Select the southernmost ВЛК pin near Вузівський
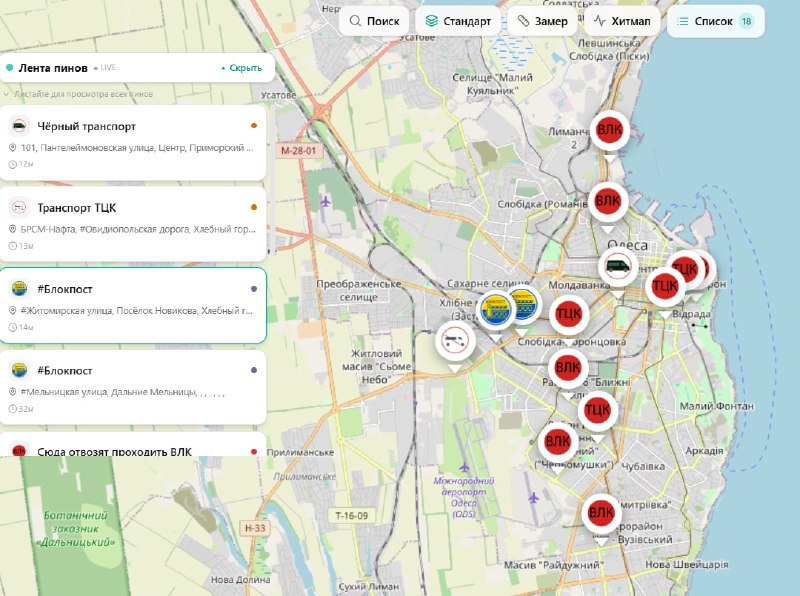Image resolution: width=800 pixels, height=596 pixels. (x=601, y=513)
